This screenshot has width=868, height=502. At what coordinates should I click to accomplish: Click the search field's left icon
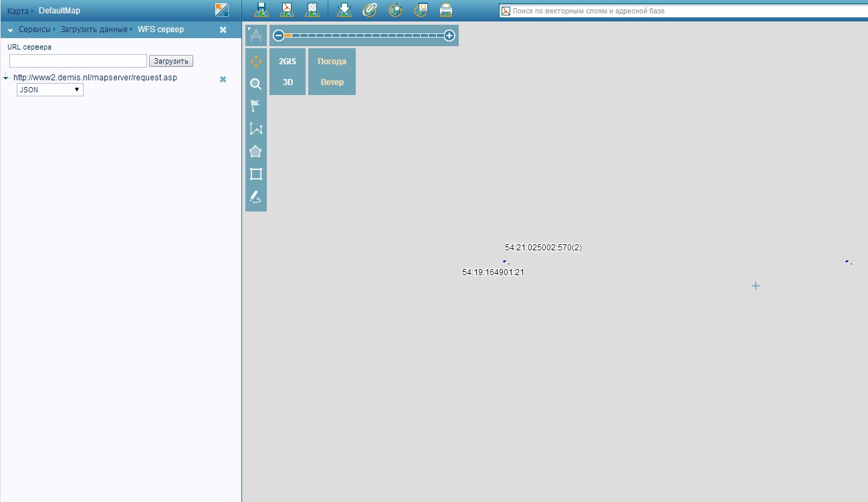[506, 11]
